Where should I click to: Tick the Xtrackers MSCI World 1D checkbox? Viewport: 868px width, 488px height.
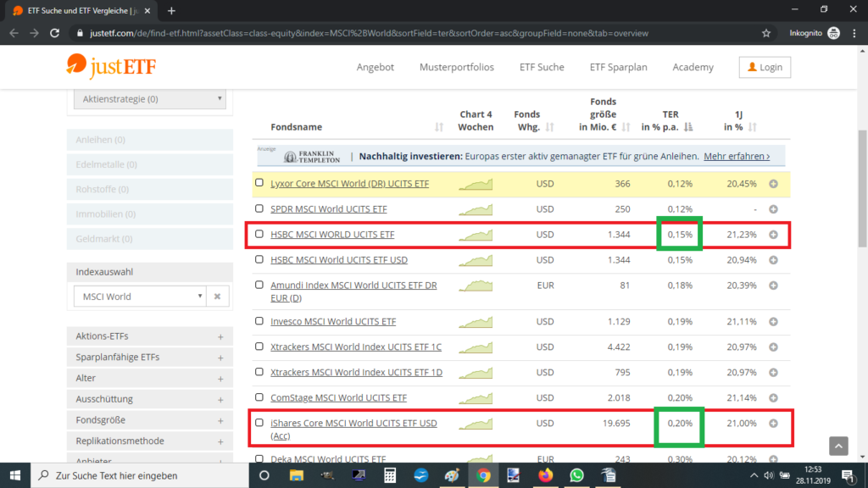(x=259, y=371)
